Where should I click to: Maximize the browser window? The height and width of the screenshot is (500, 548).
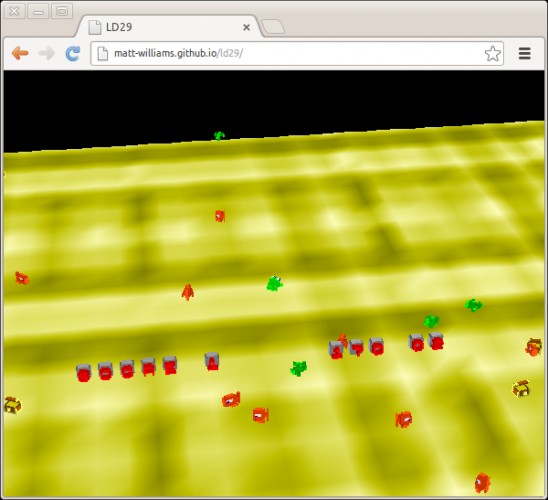click(x=62, y=11)
